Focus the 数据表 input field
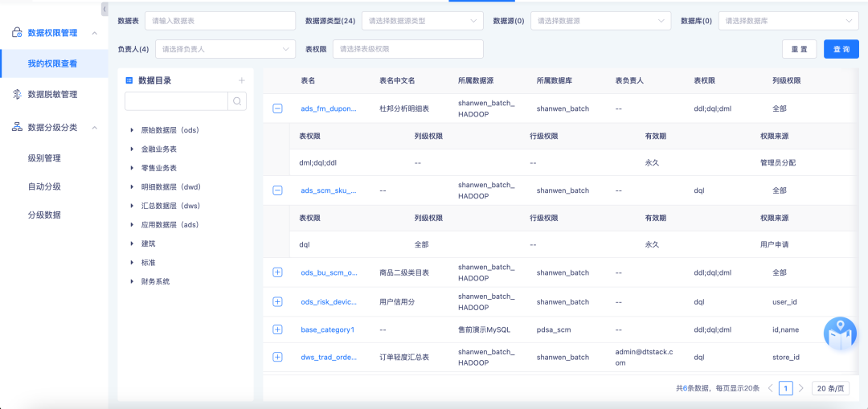Screen dimensions: 868x409 click(220, 21)
